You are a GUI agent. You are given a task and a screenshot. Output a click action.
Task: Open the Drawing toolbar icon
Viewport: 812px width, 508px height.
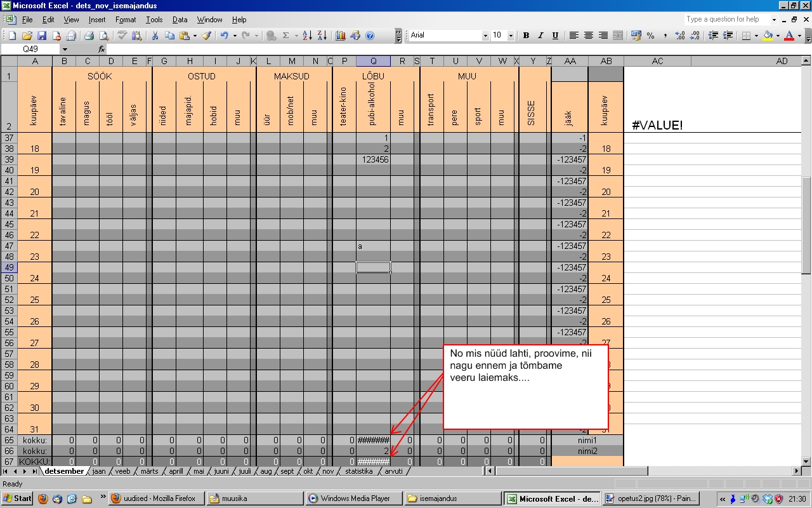click(x=355, y=36)
